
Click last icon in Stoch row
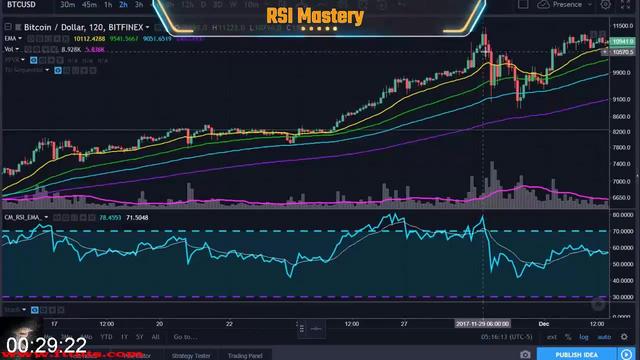click(x=61, y=310)
